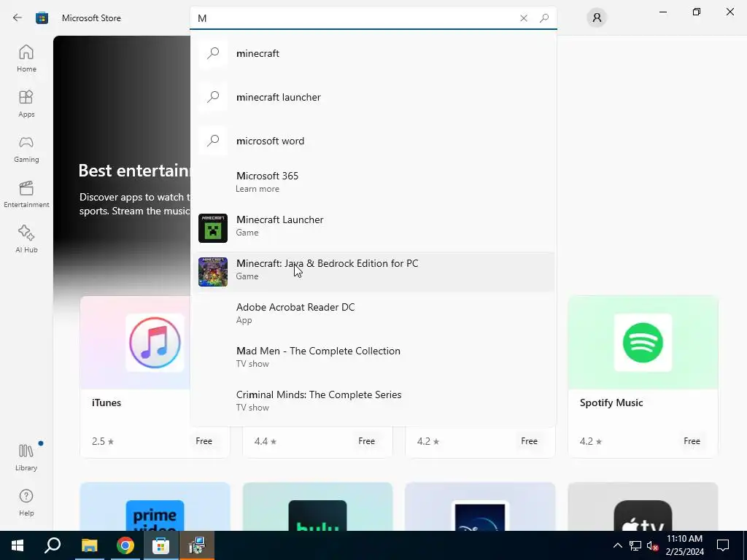Open the user account profile icon

tap(597, 17)
